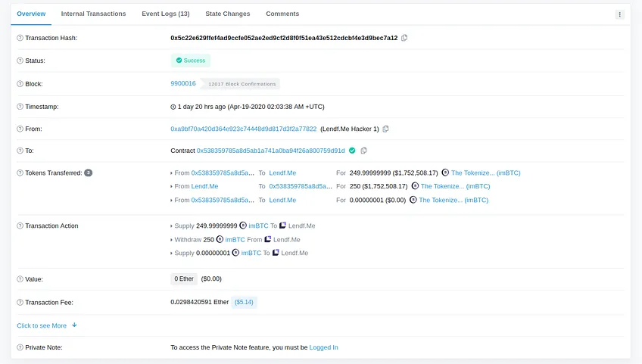
Task: Click the Logged In link
Action: click(323, 347)
